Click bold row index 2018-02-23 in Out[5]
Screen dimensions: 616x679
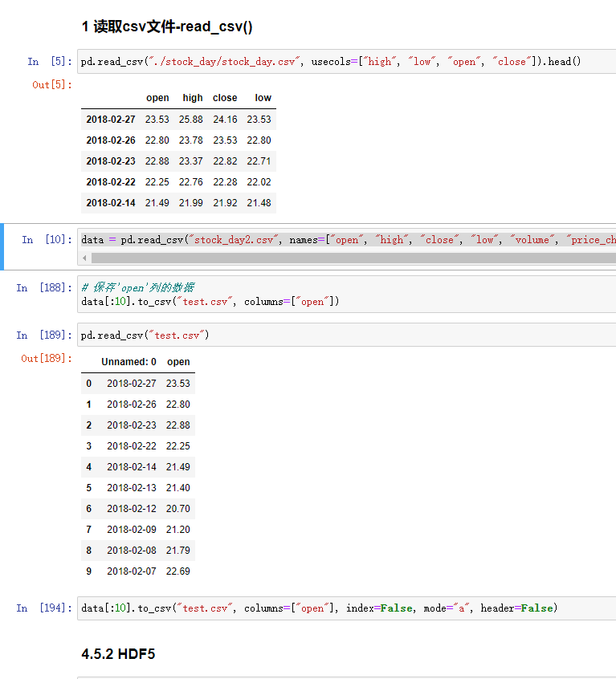(x=111, y=161)
